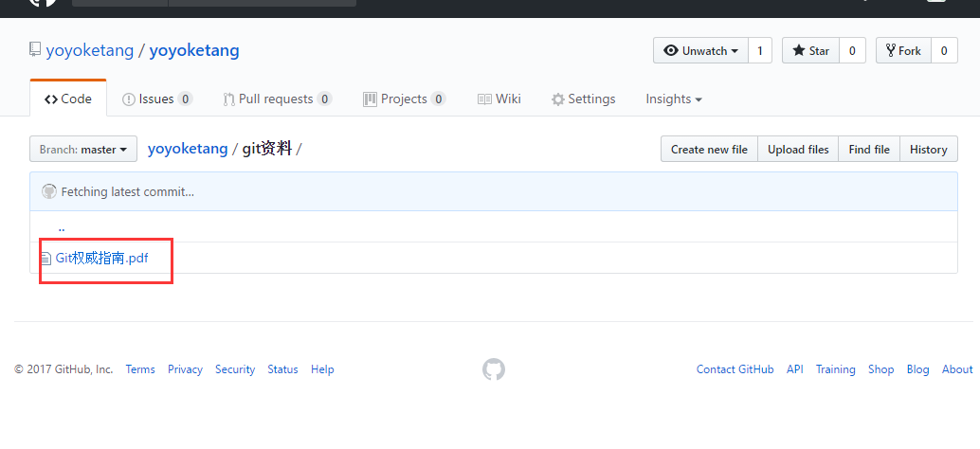This screenshot has width=980, height=449.
Task: Click the Help footer link
Action: coord(322,369)
